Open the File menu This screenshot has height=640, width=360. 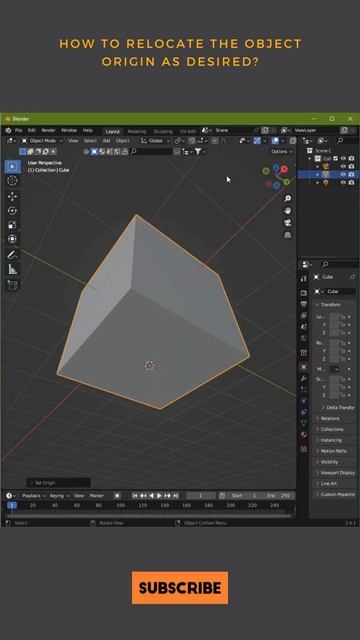point(18,131)
